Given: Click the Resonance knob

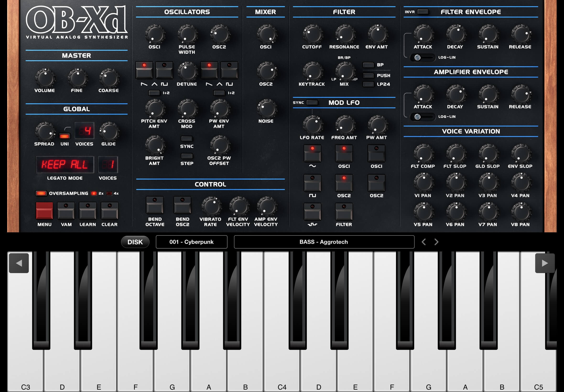Looking at the screenshot, I should tap(345, 34).
